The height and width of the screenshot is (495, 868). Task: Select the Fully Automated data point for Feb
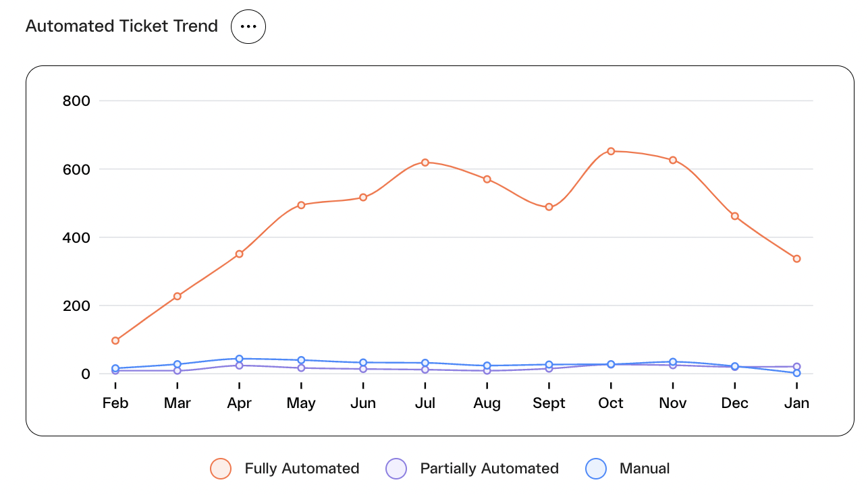(115, 341)
